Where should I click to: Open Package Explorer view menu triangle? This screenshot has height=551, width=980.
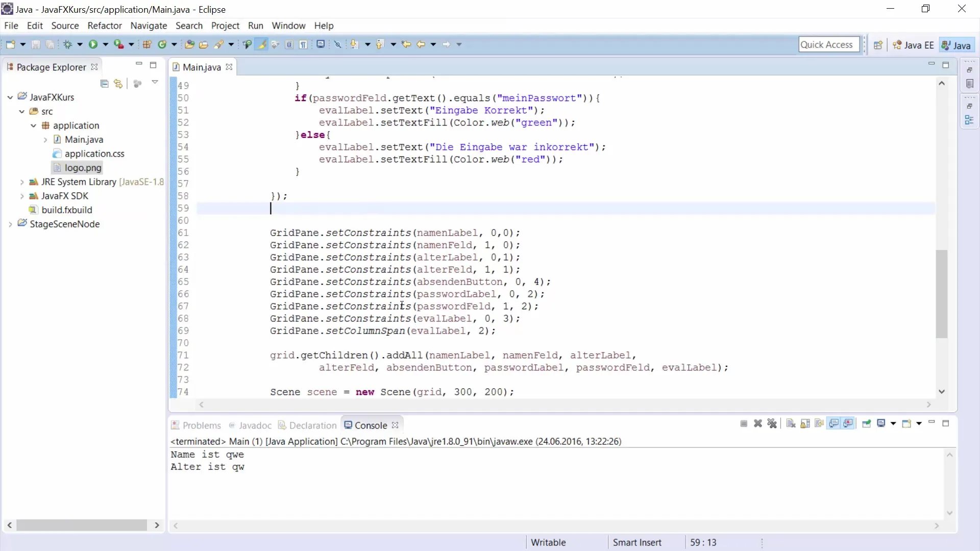pos(155,82)
